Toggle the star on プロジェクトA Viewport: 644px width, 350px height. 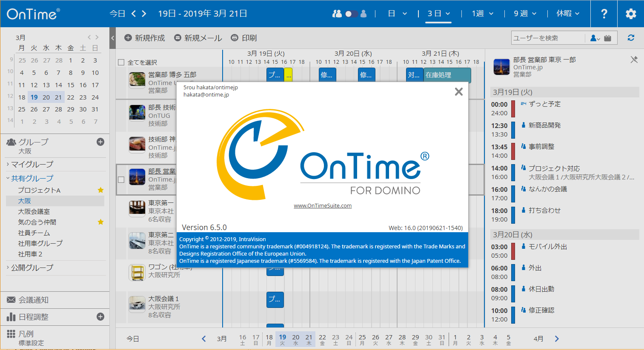click(x=100, y=190)
